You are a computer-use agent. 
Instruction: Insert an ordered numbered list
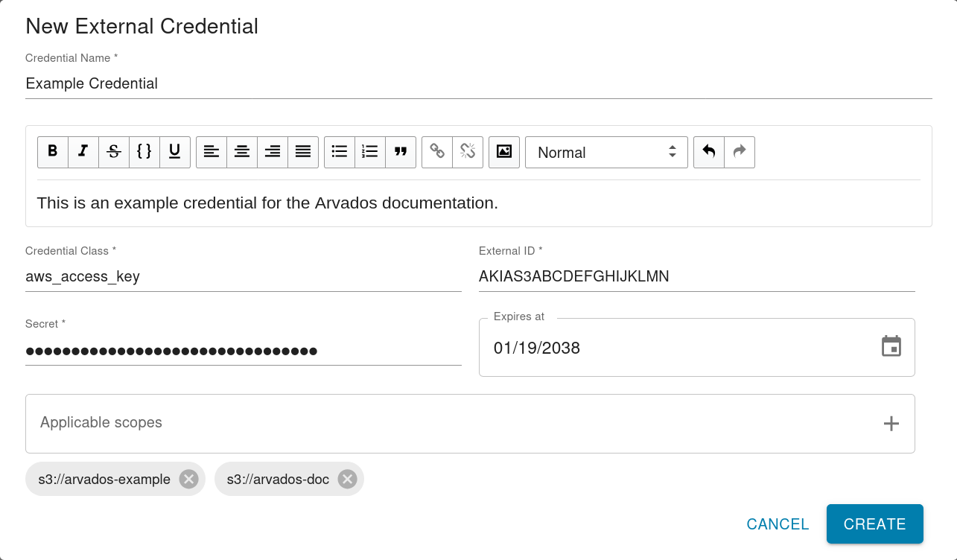coord(370,152)
